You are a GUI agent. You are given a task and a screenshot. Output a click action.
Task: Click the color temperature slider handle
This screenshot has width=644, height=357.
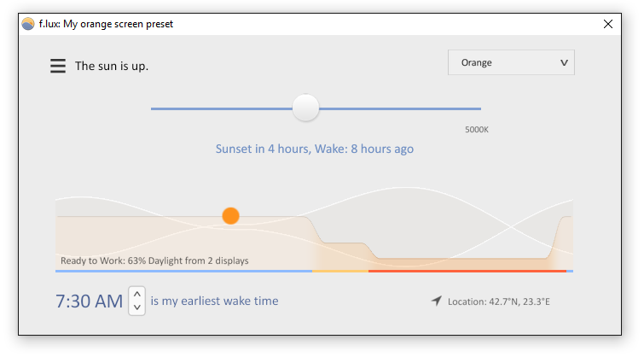[305, 108]
